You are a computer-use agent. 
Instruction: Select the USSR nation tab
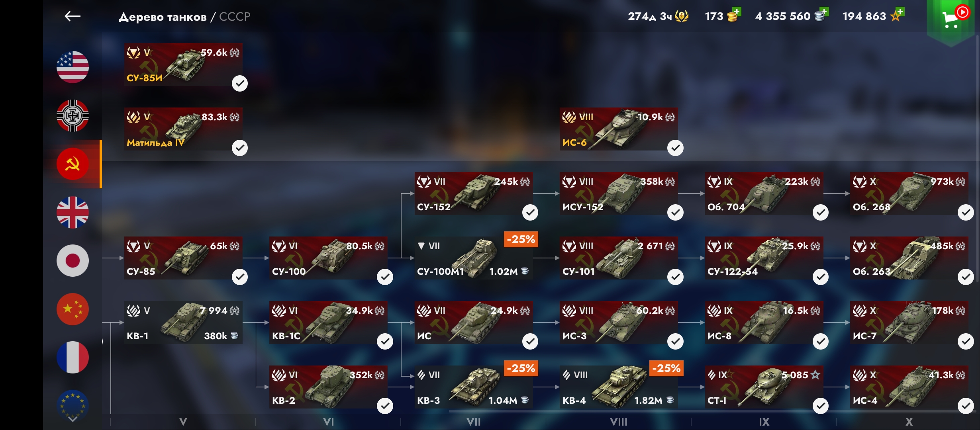[x=73, y=164]
